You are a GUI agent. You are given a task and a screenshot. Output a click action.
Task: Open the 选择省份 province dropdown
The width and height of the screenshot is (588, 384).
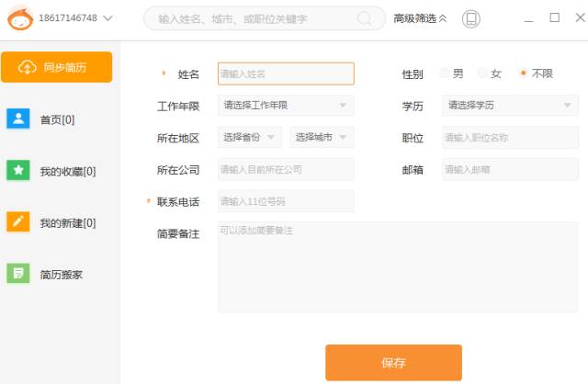point(250,137)
